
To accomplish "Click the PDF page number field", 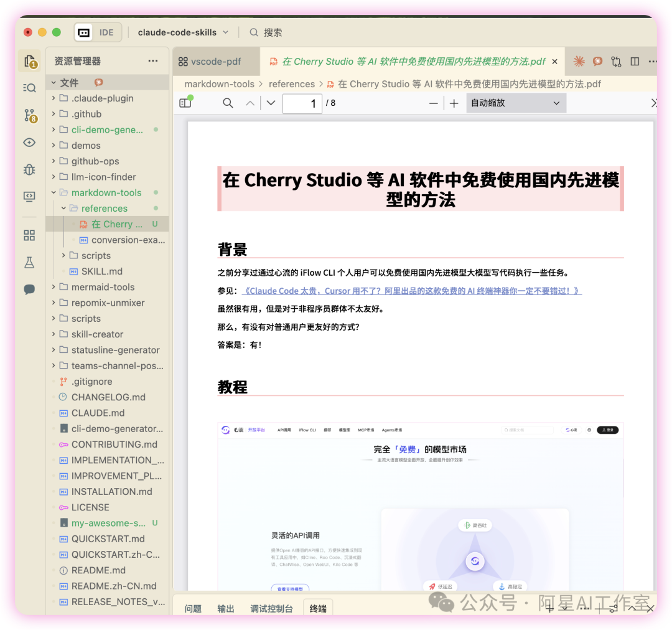I will (x=302, y=103).
